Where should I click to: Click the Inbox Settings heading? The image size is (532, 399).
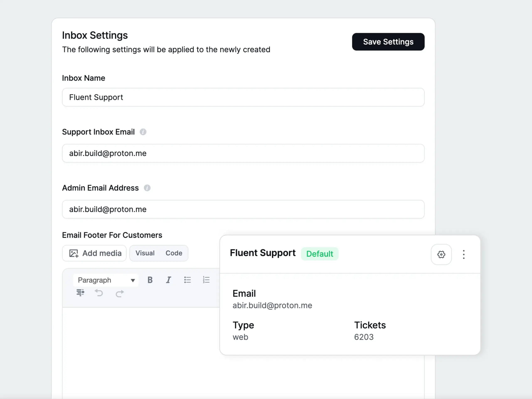click(x=95, y=35)
